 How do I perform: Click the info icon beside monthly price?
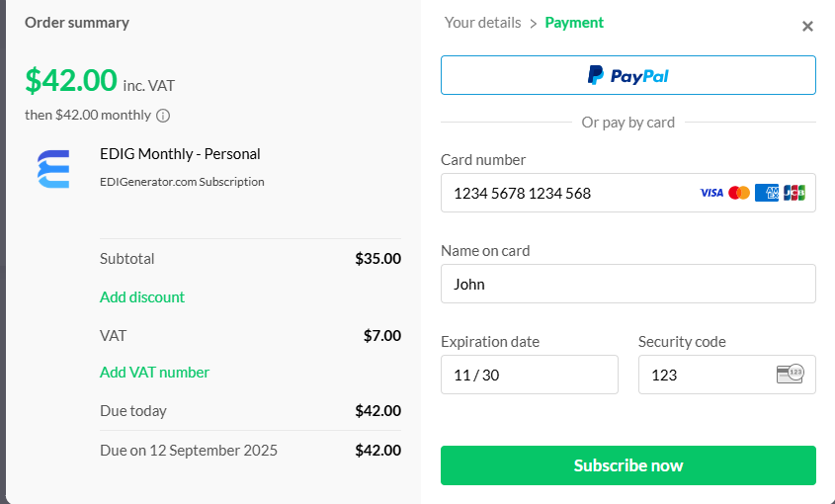click(163, 115)
